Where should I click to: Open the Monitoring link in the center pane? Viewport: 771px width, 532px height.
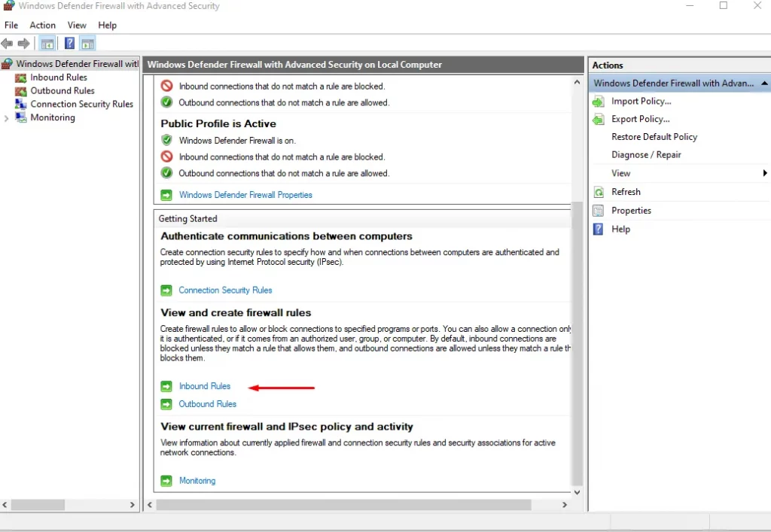coord(197,480)
